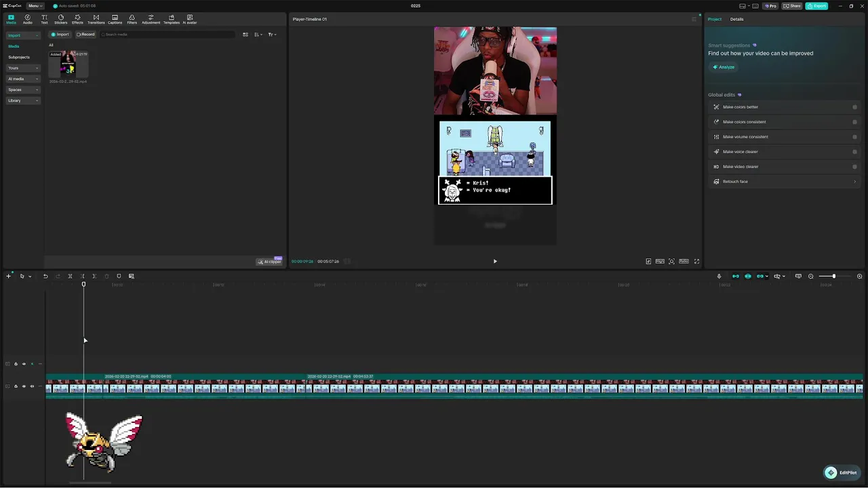Click the Record button
868x488 pixels.
point(85,35)
